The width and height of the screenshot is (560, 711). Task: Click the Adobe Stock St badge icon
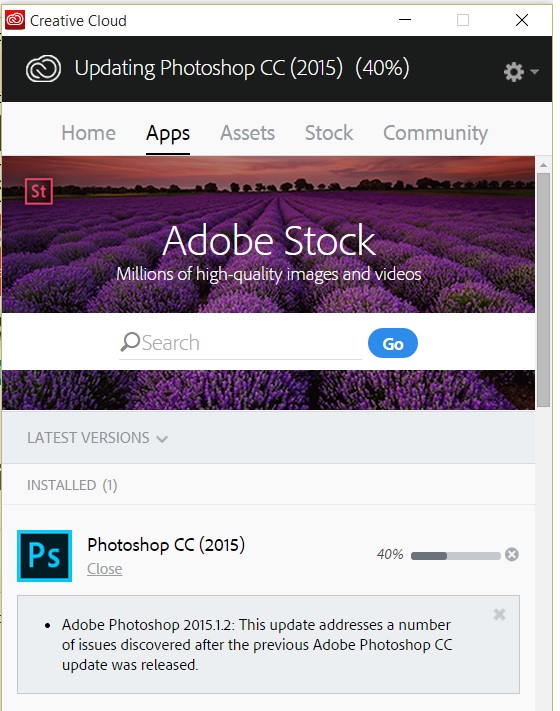pos(39,191)
